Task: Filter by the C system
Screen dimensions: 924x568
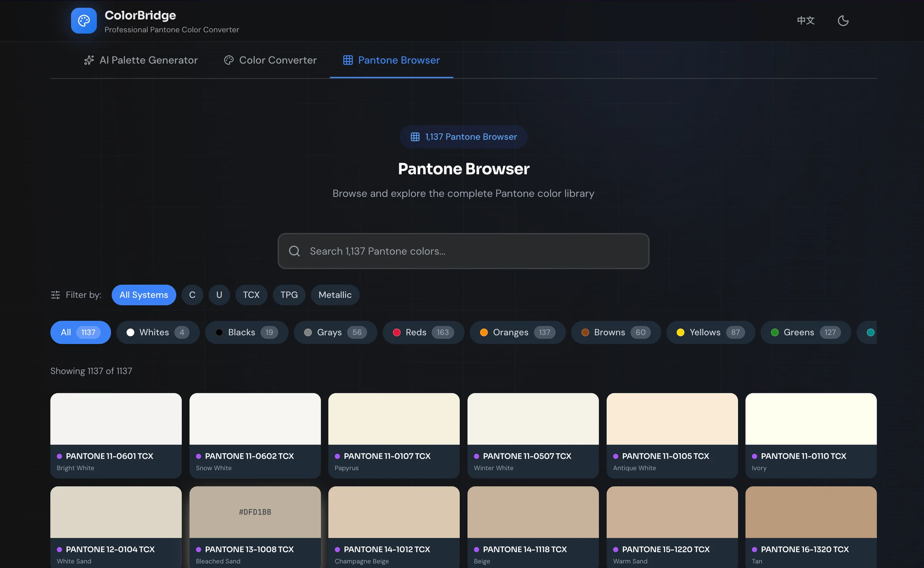Action: point(192,295)
